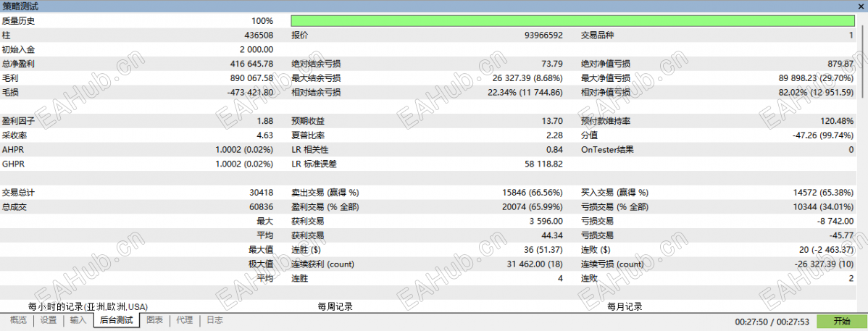
Task: Click the 买入交易 value 14572 (65.38%)
Action: coord(824,193)
